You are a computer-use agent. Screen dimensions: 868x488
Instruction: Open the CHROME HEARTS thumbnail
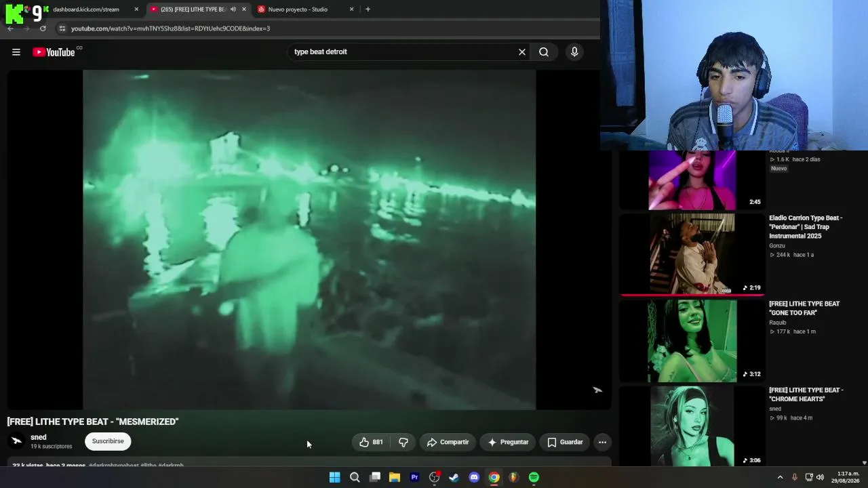[x=692, y=426]
